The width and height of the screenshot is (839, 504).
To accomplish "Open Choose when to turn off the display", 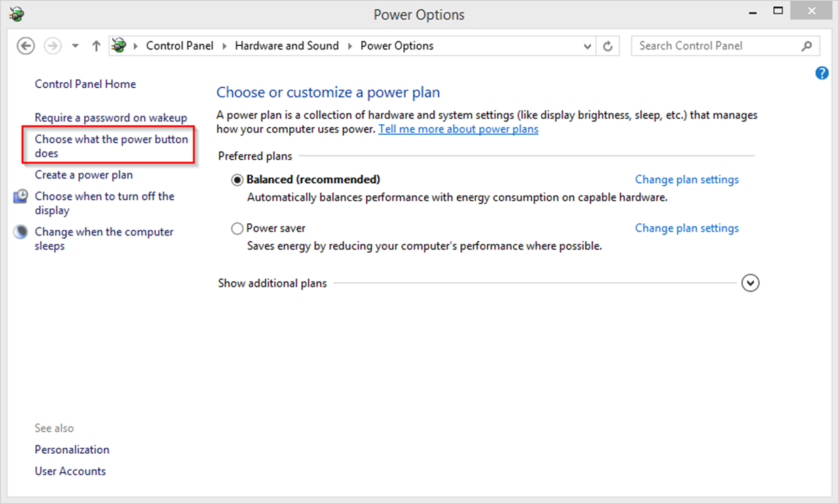I will coord(105,203).
